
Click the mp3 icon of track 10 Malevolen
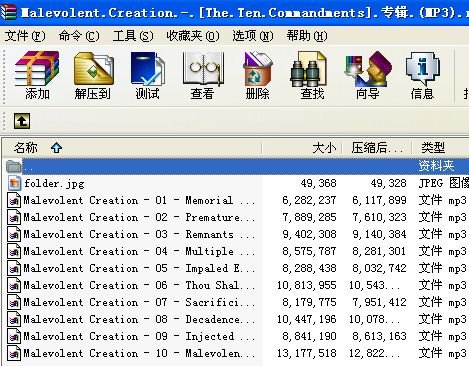[14, 353]
